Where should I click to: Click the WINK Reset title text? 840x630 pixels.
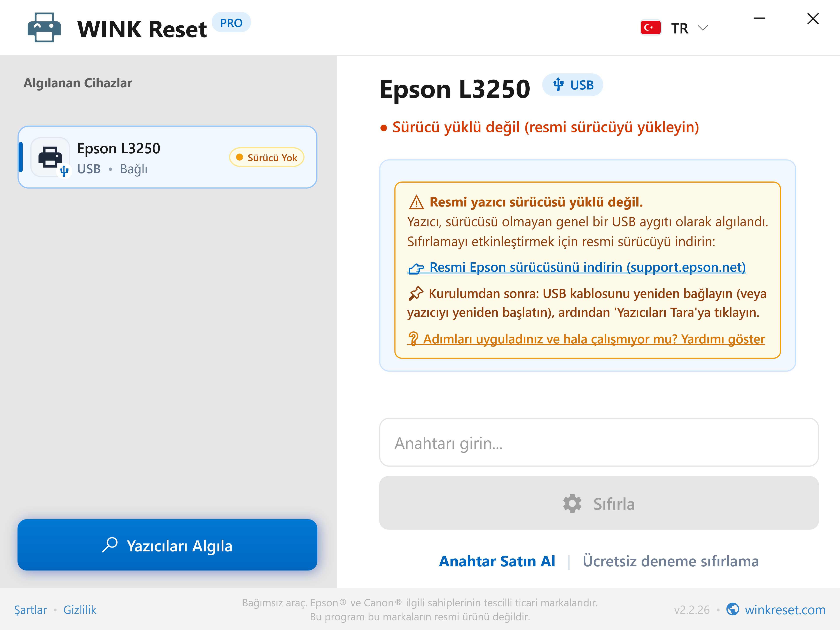click(142, 29)
